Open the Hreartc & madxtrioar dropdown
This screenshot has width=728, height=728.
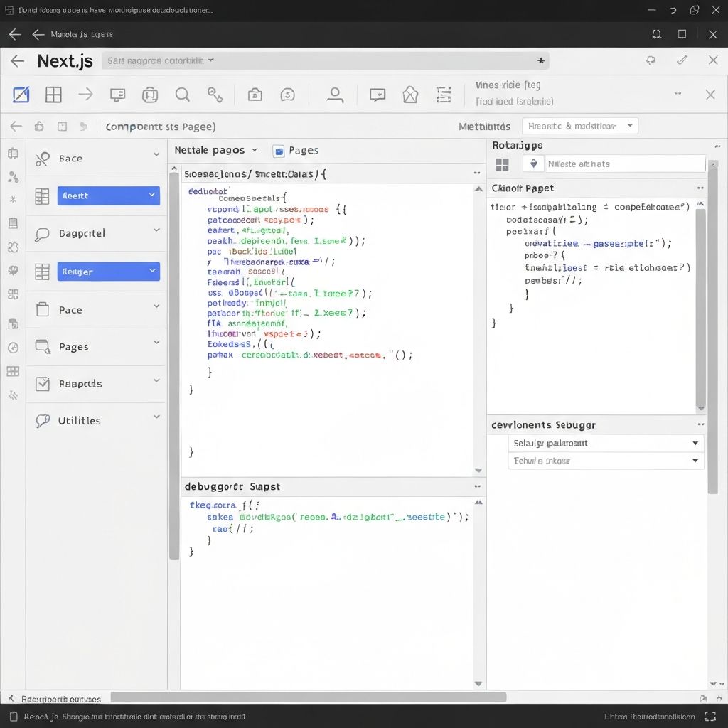580,126
